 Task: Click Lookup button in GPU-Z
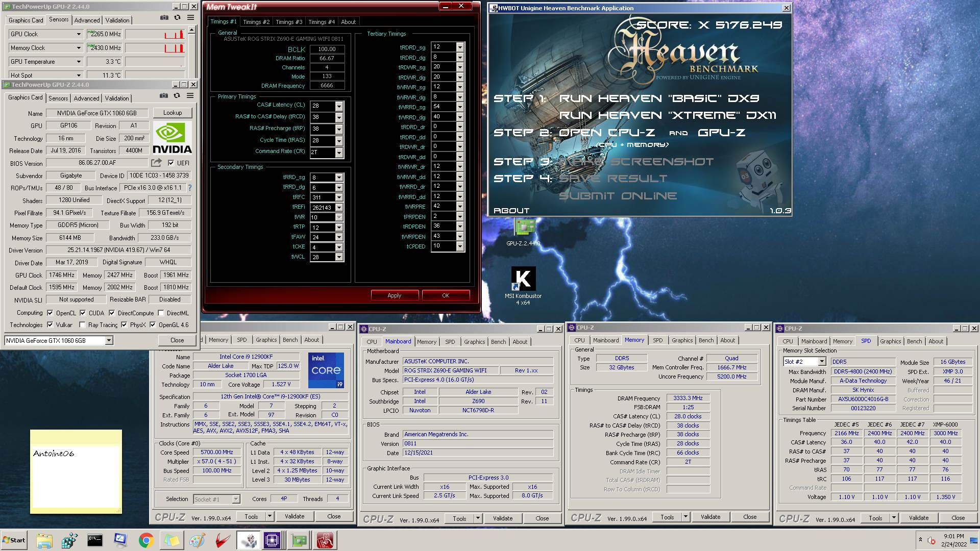coord(173,113)
